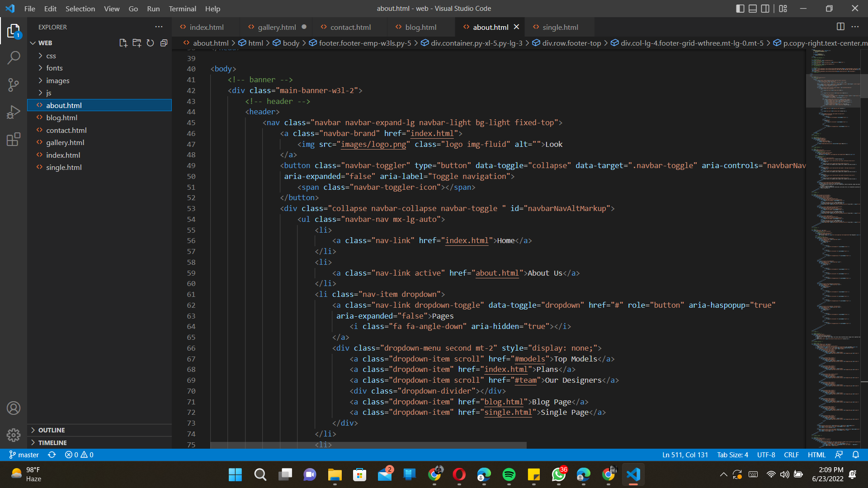Expand the Outline section
This screenshot has height=488, width=868.
[52, 430]
